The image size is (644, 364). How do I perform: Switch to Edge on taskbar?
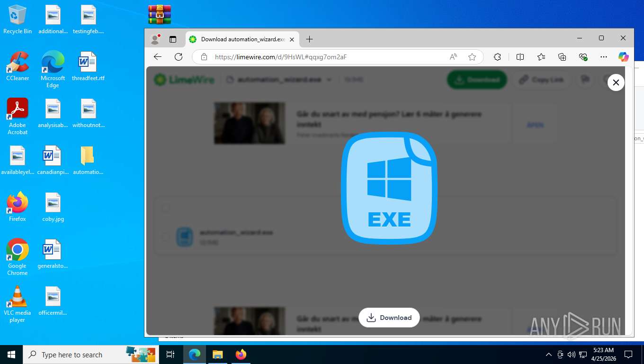coord(195,355)
